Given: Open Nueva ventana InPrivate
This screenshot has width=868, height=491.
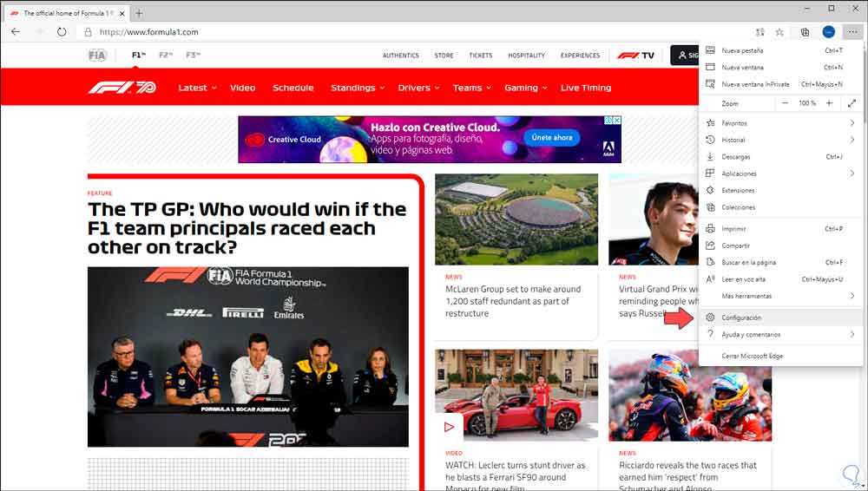Looking at the screenshot, I should pos(780,84).
